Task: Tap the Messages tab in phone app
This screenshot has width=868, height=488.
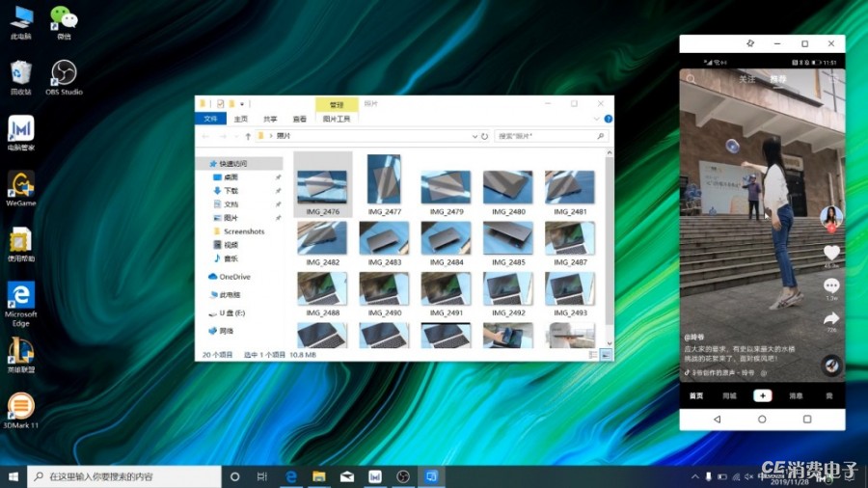Action: pyautogui.click(x=796, y=395)
